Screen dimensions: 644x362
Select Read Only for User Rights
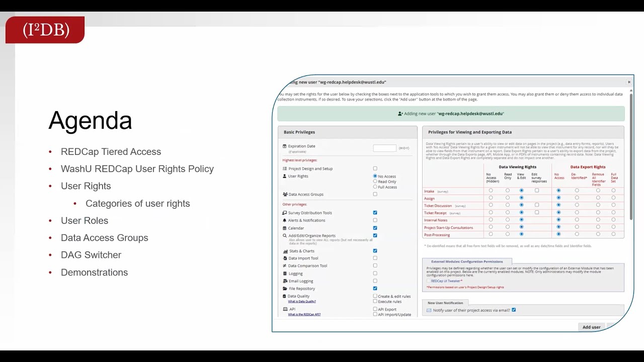[x=375, y=182]
